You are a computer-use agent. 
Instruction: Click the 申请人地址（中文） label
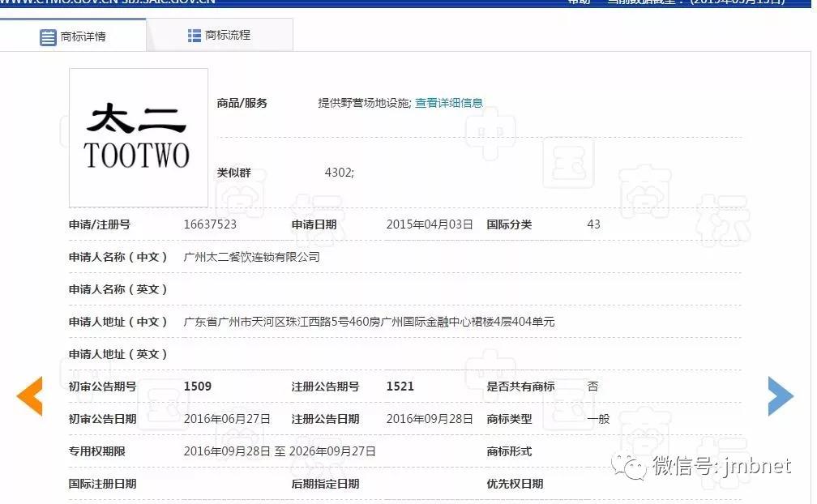(x=118, y=322)
